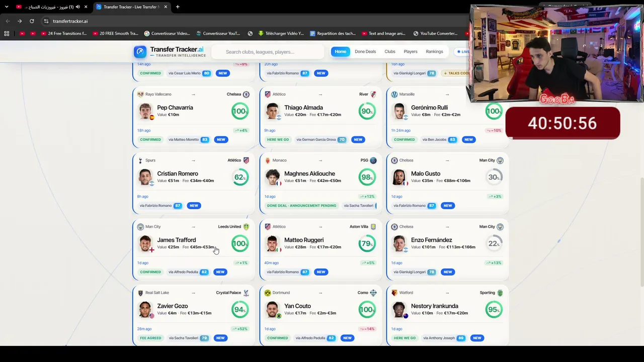Go to the Clubs section
This screenshot has width=644, height=362.
pyautogui.click(x=390, y=52)
